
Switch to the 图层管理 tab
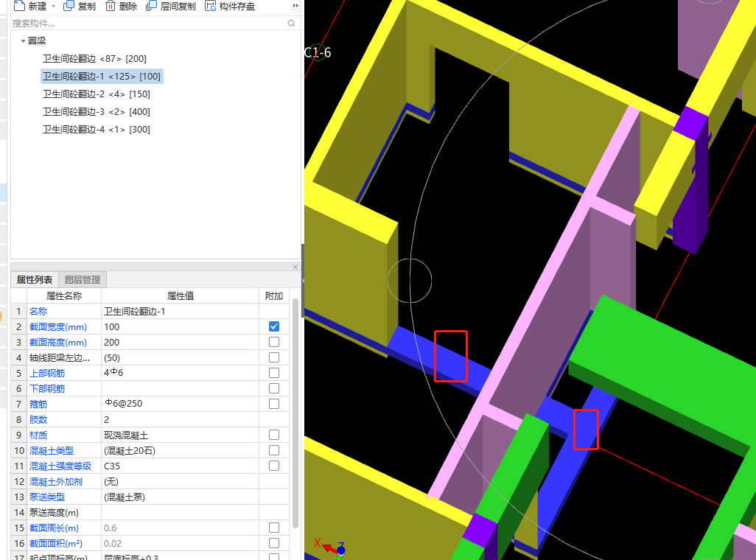(x=83, y=280)
